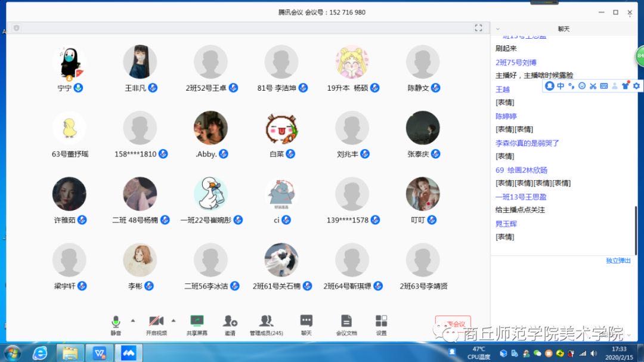Open the settings grid icon
644x362 pixels.
pyautogui.click(x=381, y=320)
